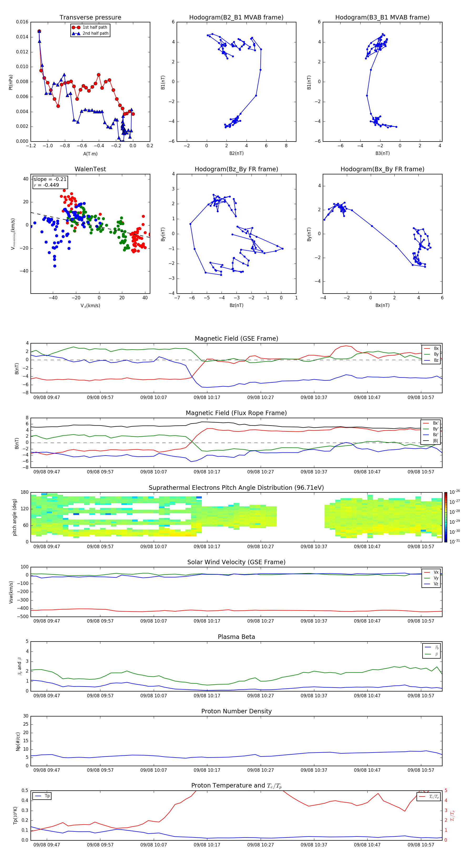The width and height of the screenshot is (473, 868).
Task: Select the blue βp entry in beta legend
Action: [x=432, y=647]
